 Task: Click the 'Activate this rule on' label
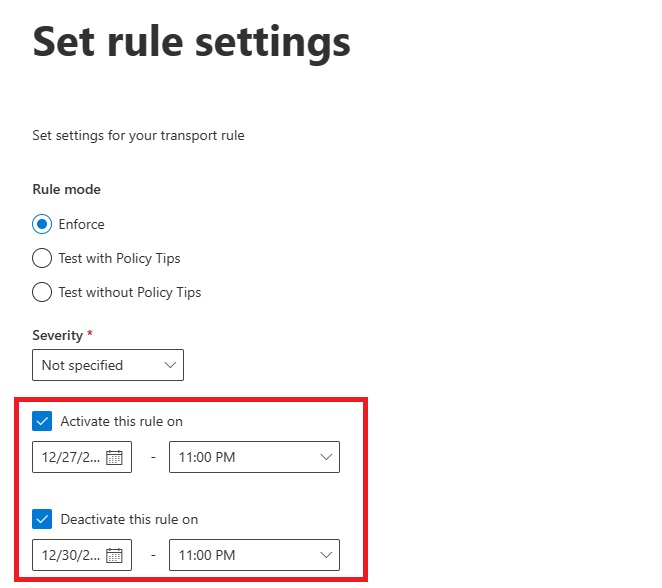click(x=121, y=421)
